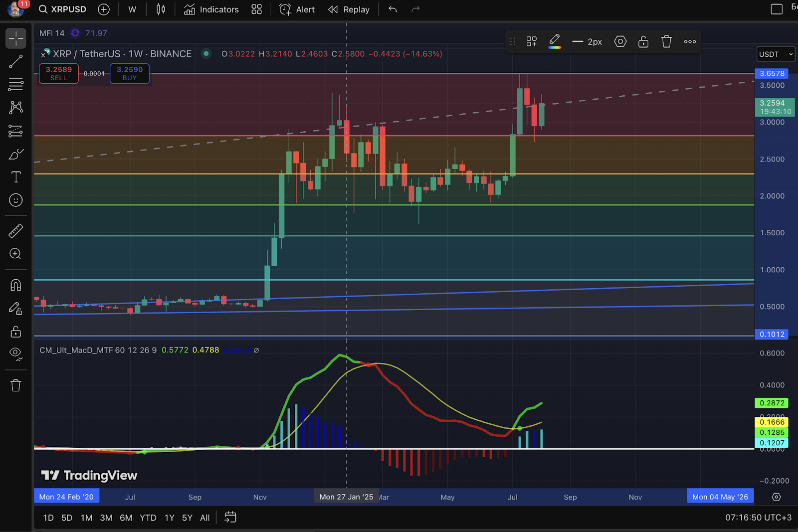Screen dimensions: 798x532
Task: Open the line color pencil swatch
Action: tap(554, 42)
